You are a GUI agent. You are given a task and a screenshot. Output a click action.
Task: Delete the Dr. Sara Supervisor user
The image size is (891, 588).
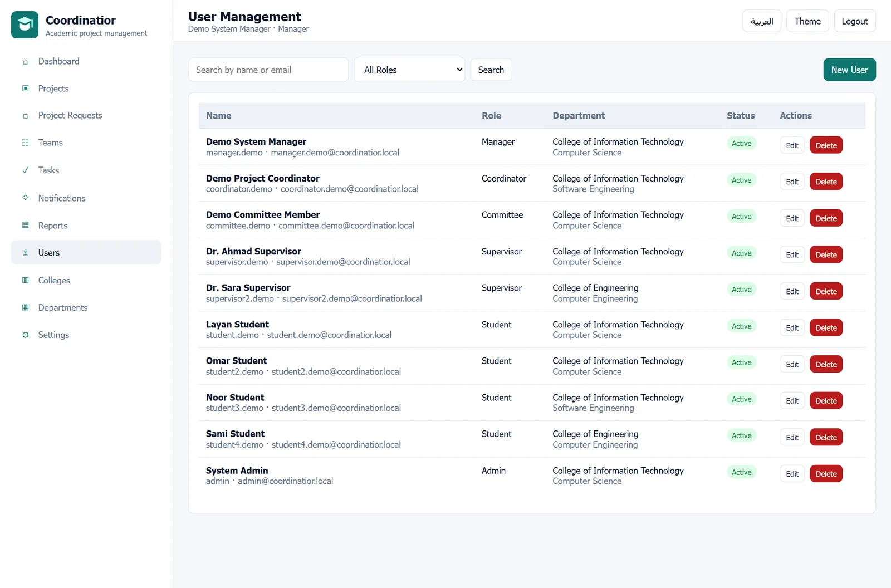[x=826, y=291]
